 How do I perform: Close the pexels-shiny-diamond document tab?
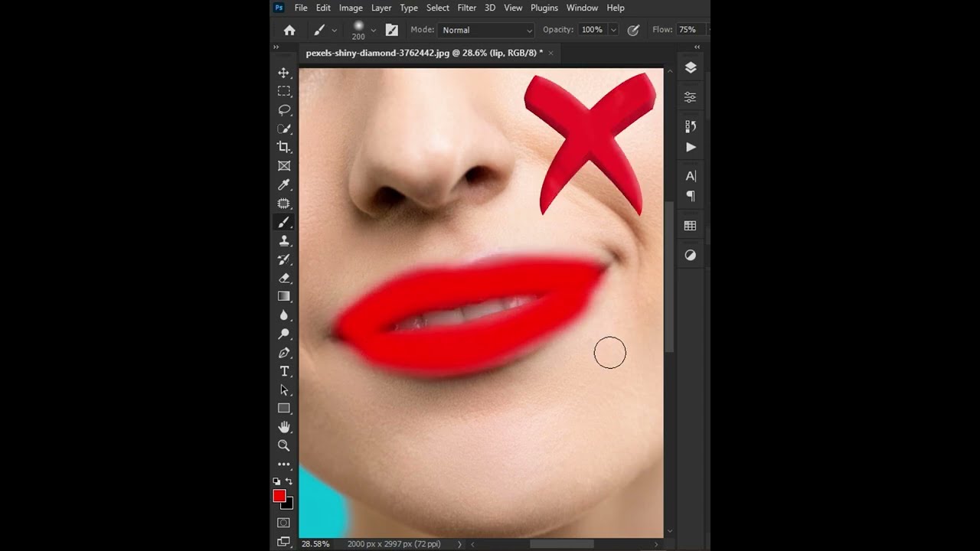click(550, 53)
